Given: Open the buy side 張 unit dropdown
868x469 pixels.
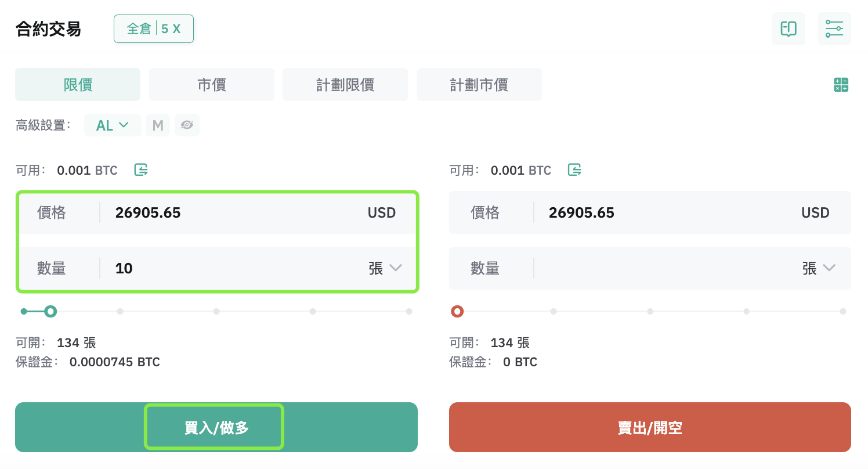Looking at the screenshot, I should pos(385,268).
